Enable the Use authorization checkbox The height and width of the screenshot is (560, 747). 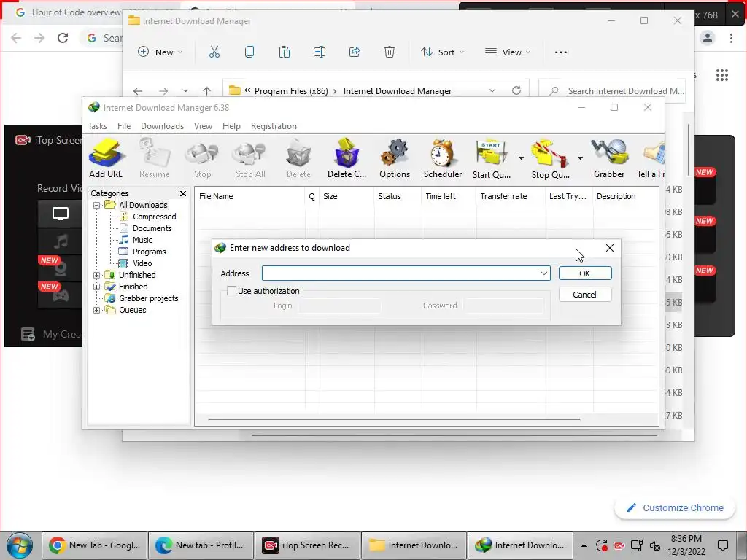click(x=231, y=290)
